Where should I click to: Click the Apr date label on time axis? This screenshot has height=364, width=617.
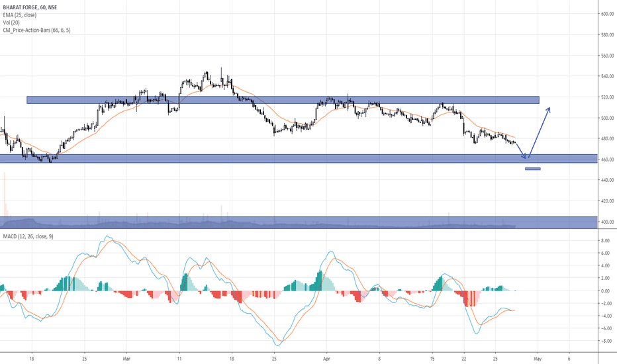point(326,359)
